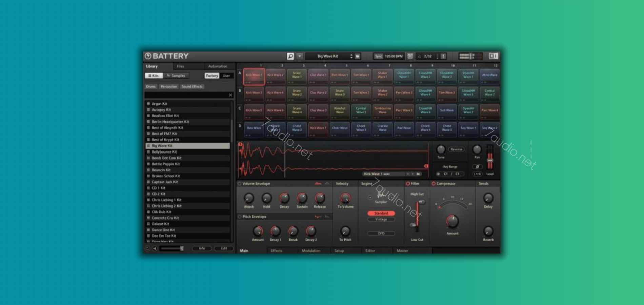The width and height of the screenshot is (644, 305).
Task: Adjust the preview volume slider under the list
Action: point(172,248)
